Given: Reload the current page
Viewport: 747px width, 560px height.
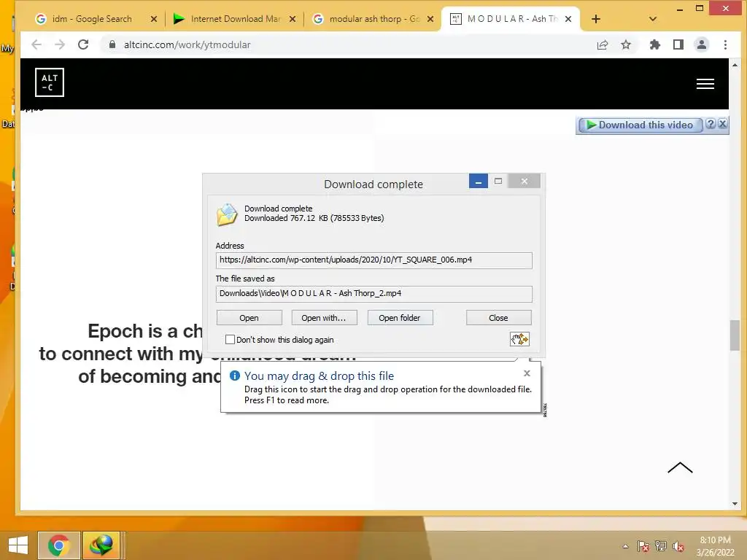Looking at the screenshot, I should tap(83, 44).
